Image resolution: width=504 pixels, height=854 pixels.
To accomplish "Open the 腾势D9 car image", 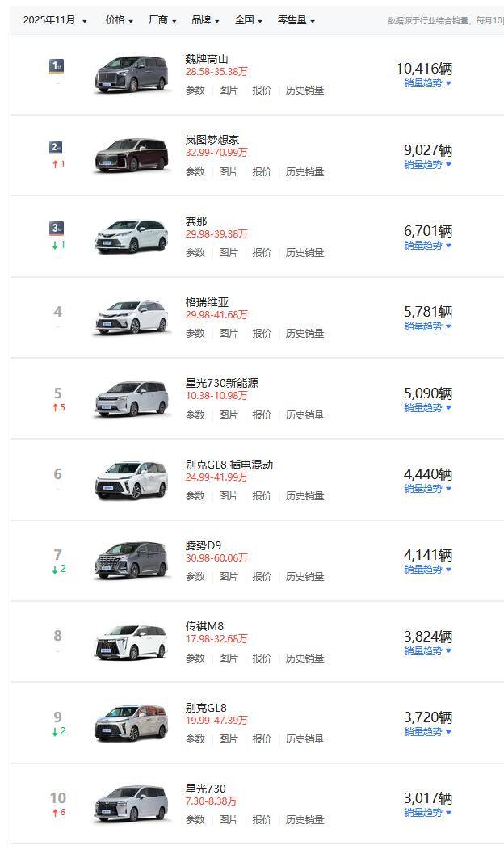I will click(132, 560).
